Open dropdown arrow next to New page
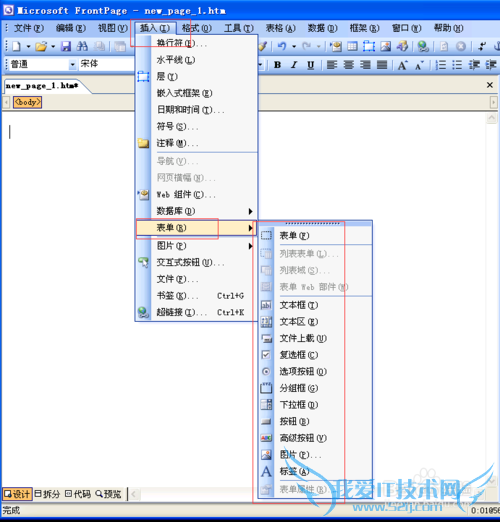500x522 pixels. [28, 46]
